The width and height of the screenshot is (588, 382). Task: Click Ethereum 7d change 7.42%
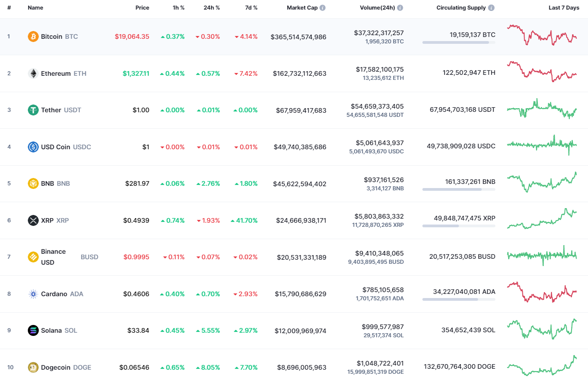(x=246, y=73)
